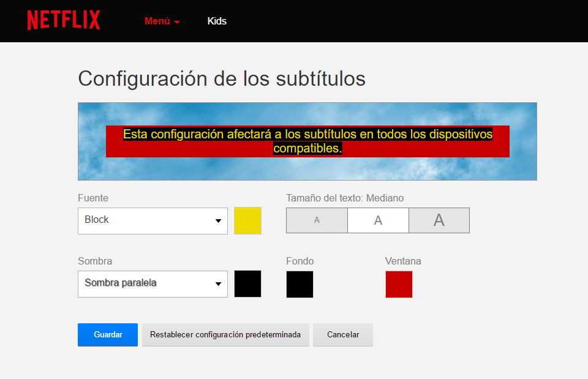Select the large text size option
The image size is (588, 379).
tap(439, 220)
